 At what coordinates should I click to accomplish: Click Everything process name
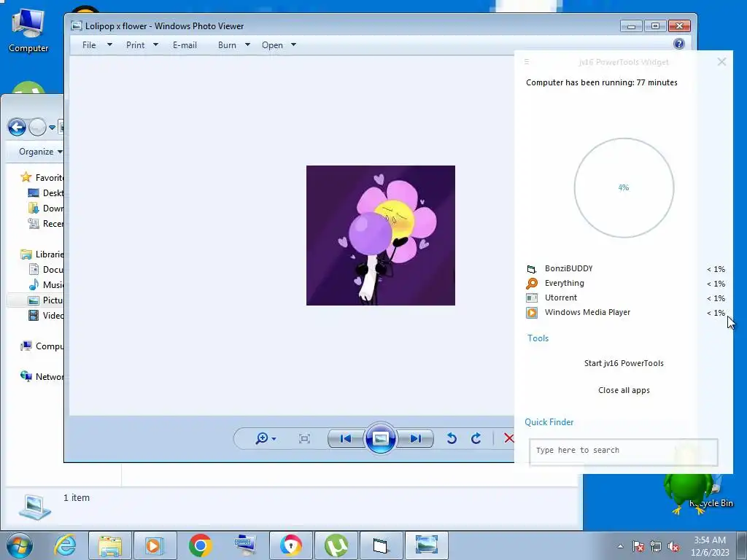tap(565, 284)
